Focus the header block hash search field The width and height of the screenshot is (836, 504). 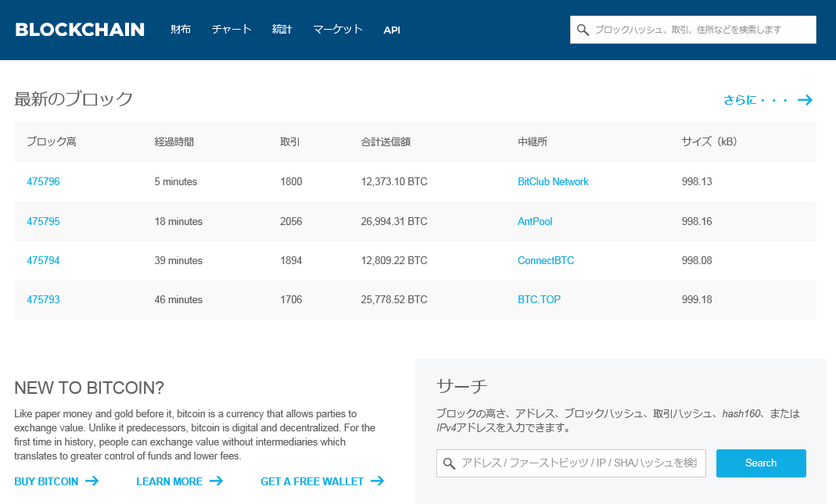pos(700,30)
